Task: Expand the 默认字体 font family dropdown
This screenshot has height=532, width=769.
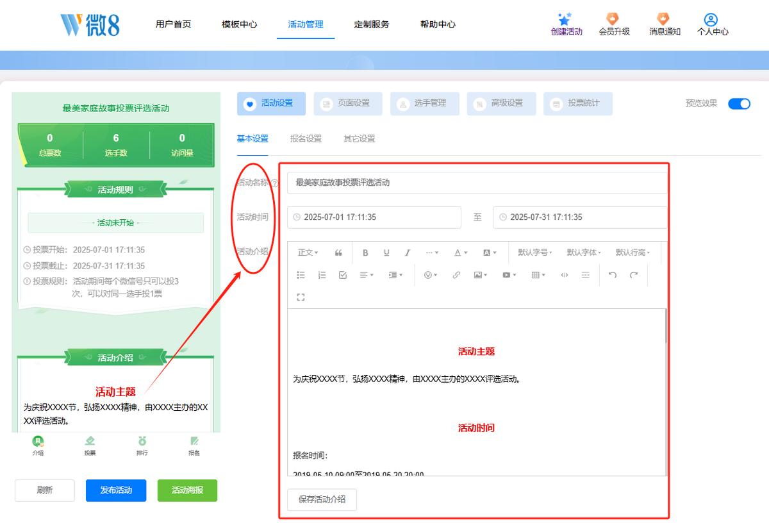Action: tap(584, 253)
